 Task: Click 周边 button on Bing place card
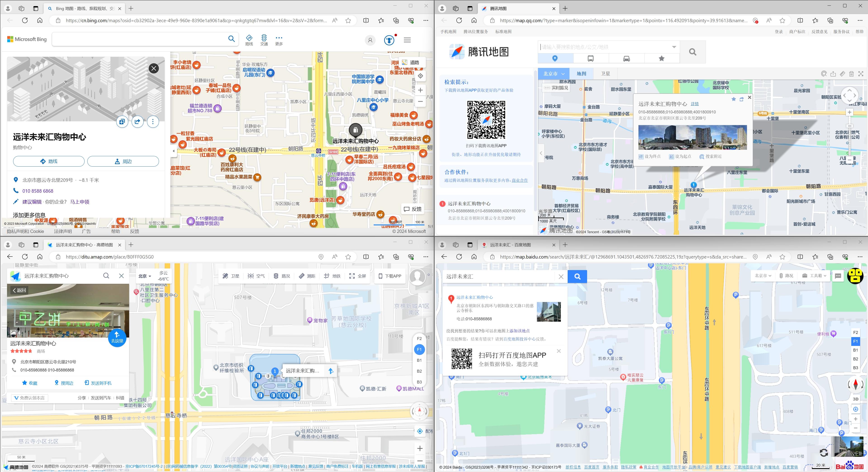[x=123, y=161]
